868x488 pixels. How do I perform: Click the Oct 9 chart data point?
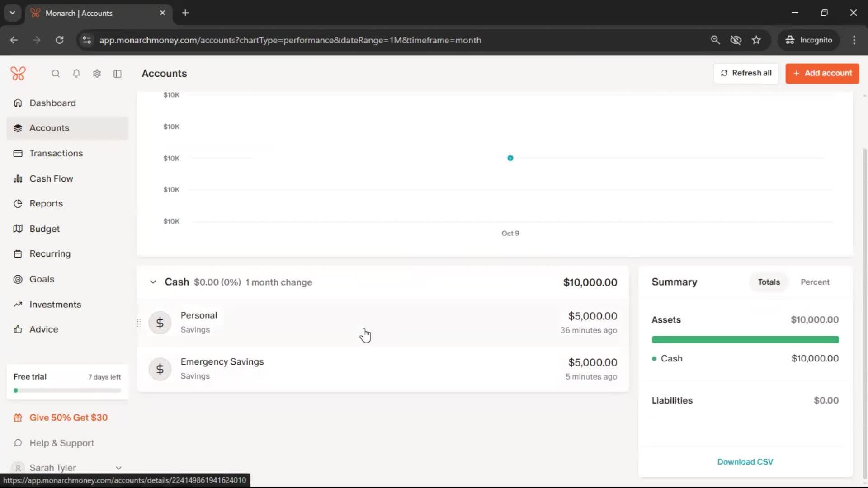pos(510,158)
